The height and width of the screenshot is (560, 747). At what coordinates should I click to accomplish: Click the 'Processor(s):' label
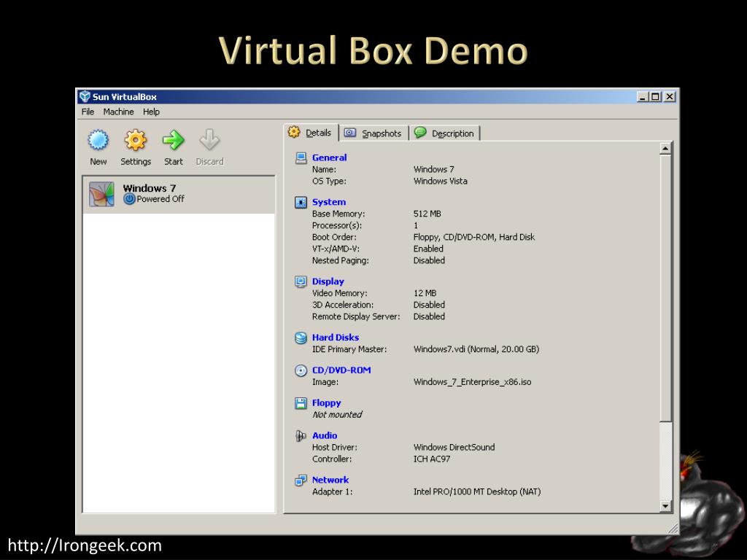[x=337, y=226]
